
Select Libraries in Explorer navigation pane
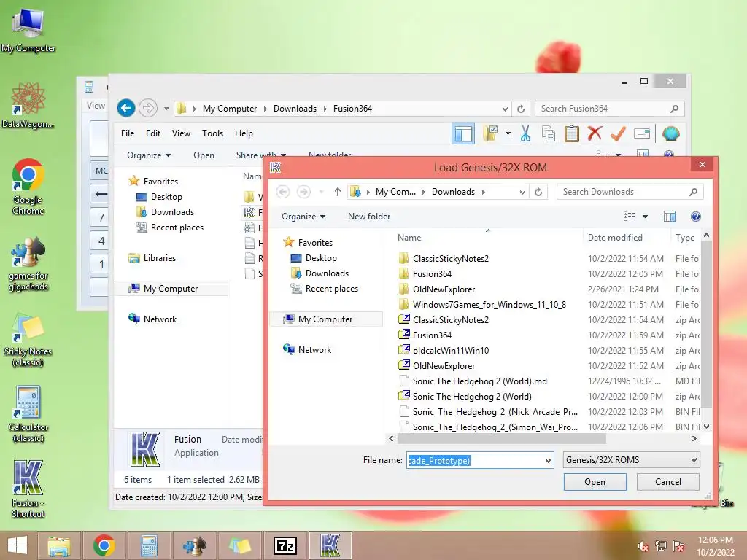tap(159, 258)
